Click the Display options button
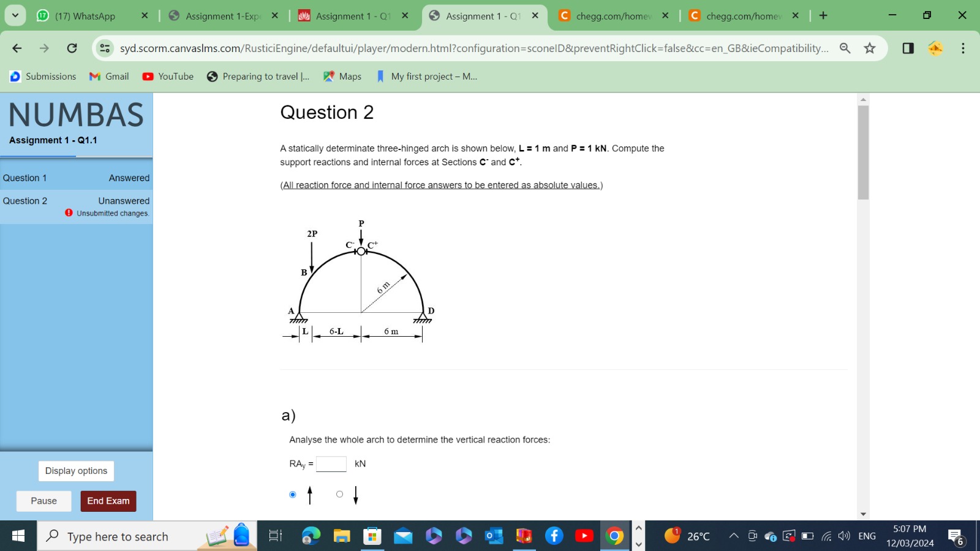The width and height of the screenshot is (980, 551). tap(76, 471)
